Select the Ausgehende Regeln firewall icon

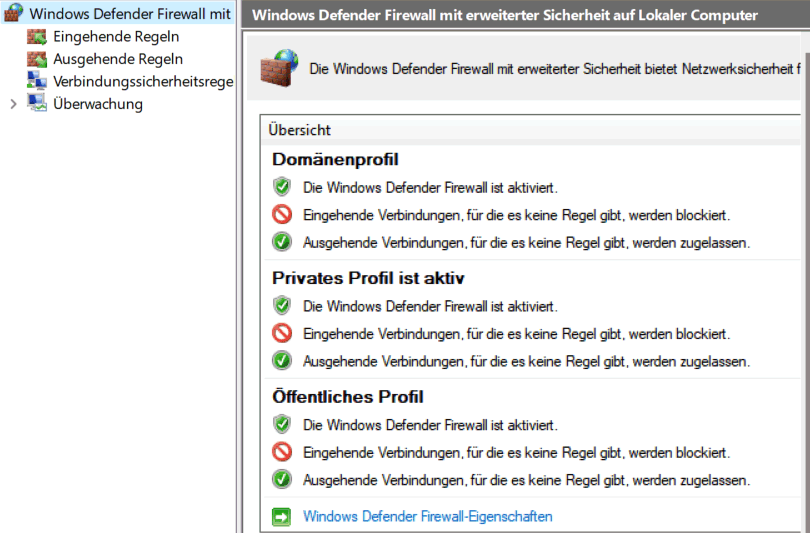point(37,59)
